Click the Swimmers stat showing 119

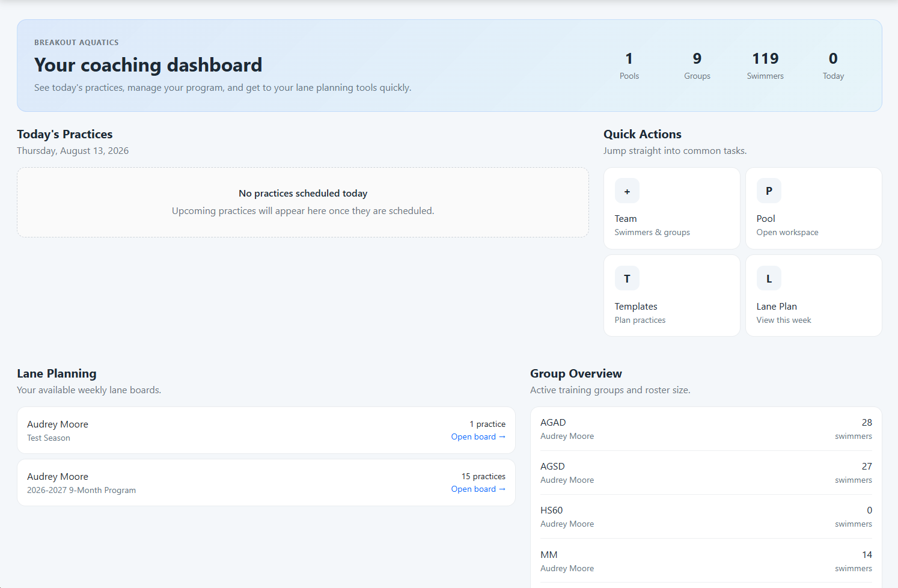pyautogui.click(x=765, y=66)
